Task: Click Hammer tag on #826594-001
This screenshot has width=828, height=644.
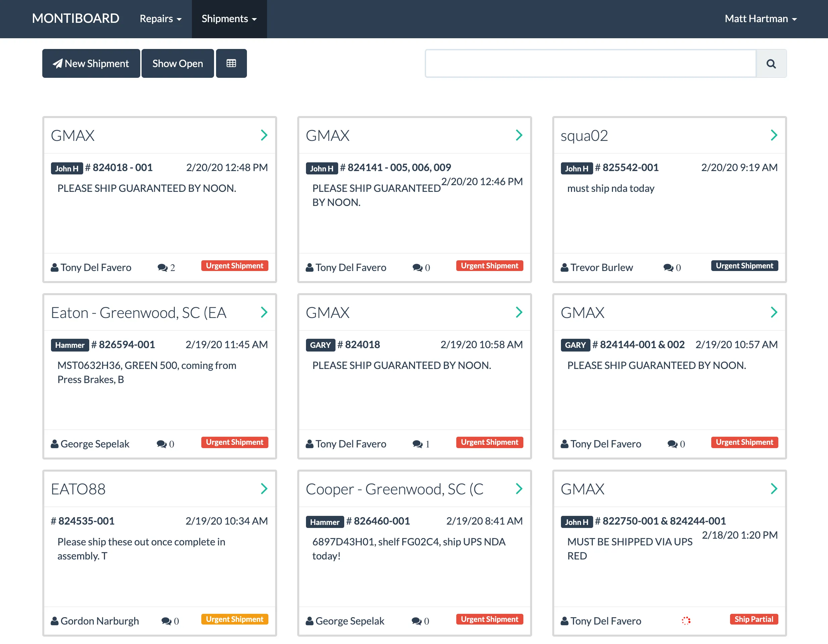Action: pos(70,345)
